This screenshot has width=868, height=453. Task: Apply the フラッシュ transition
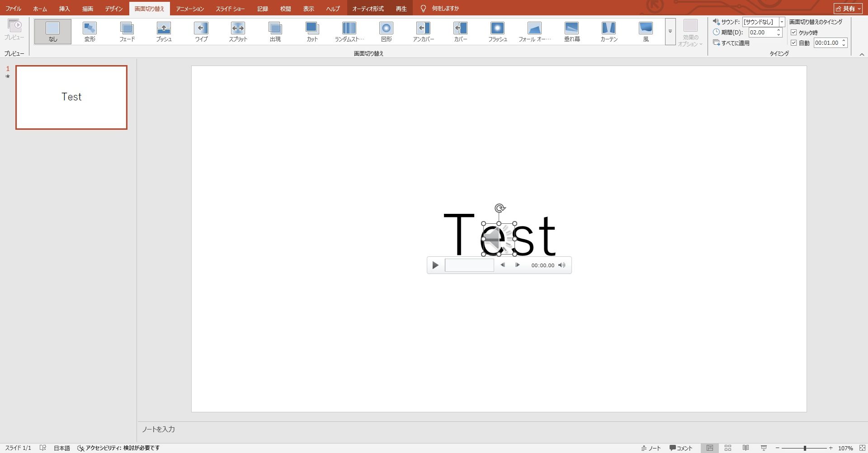(x=497, y=31)
